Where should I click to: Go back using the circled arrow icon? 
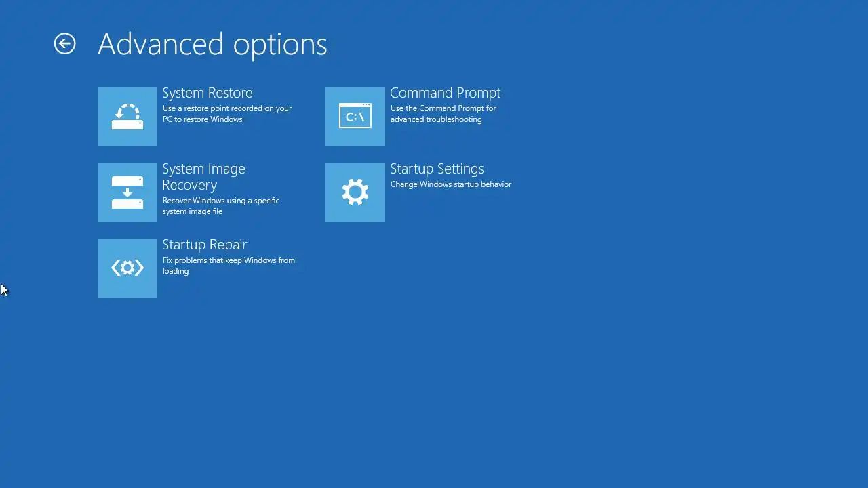[x=65, y=44]
